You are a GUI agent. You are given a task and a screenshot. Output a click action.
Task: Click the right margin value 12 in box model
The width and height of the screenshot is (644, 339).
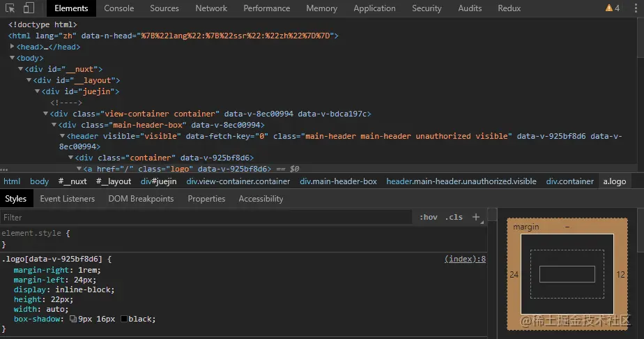point(620,275)
